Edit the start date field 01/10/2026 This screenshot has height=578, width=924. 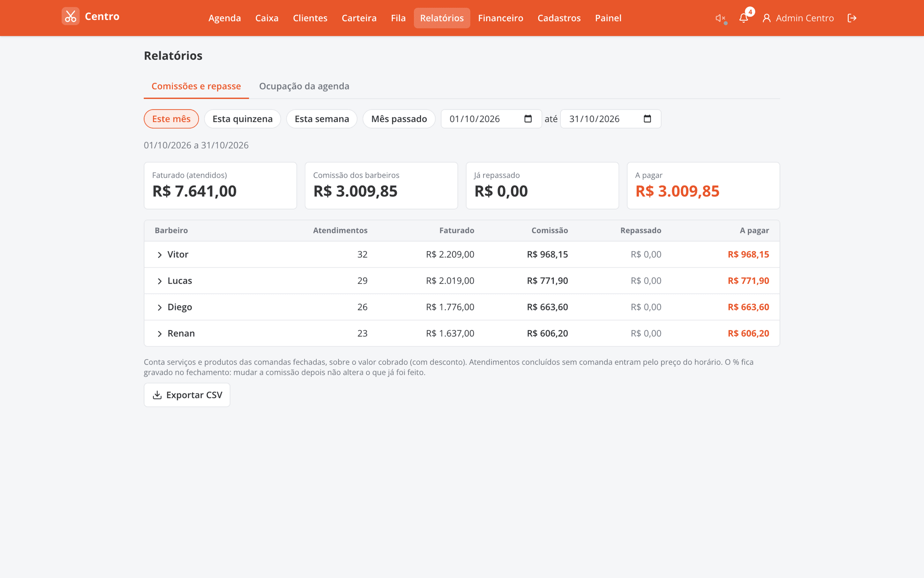(491, 119)
